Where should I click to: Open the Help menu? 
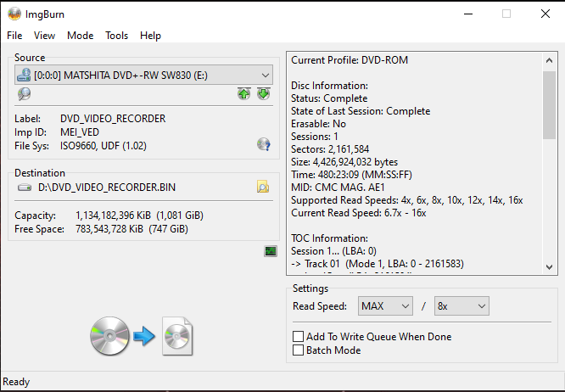click(x=150, y=36)
